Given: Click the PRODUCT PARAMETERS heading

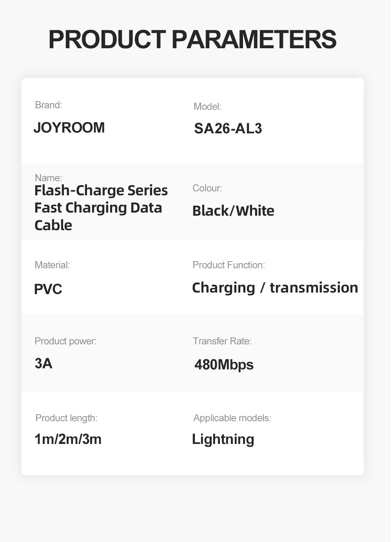Looking at the screenshot, I should tap(192, 39).
